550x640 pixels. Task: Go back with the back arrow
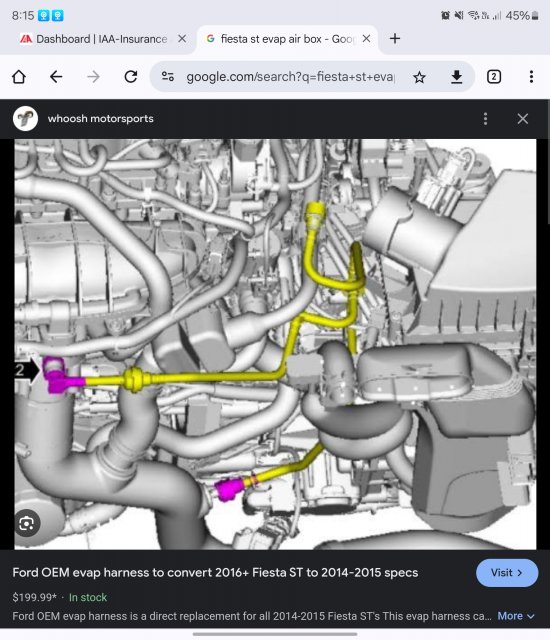click(56, 77)
